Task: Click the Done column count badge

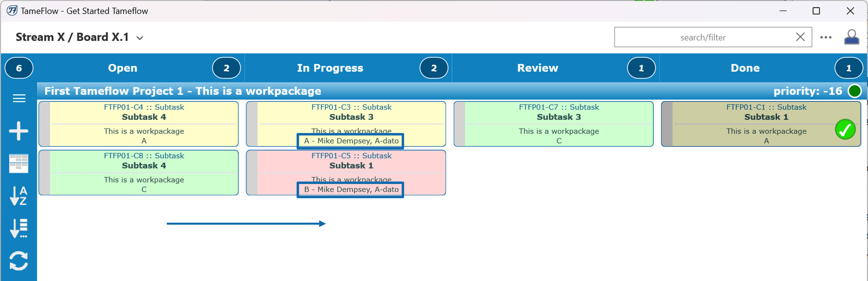Action: click(x=849, y=68)
